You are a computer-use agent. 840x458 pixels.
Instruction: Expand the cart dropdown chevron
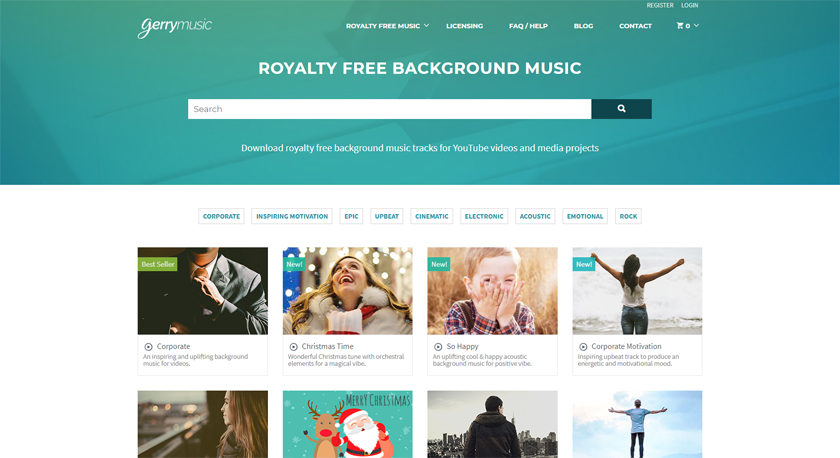(x=696, y=25)
